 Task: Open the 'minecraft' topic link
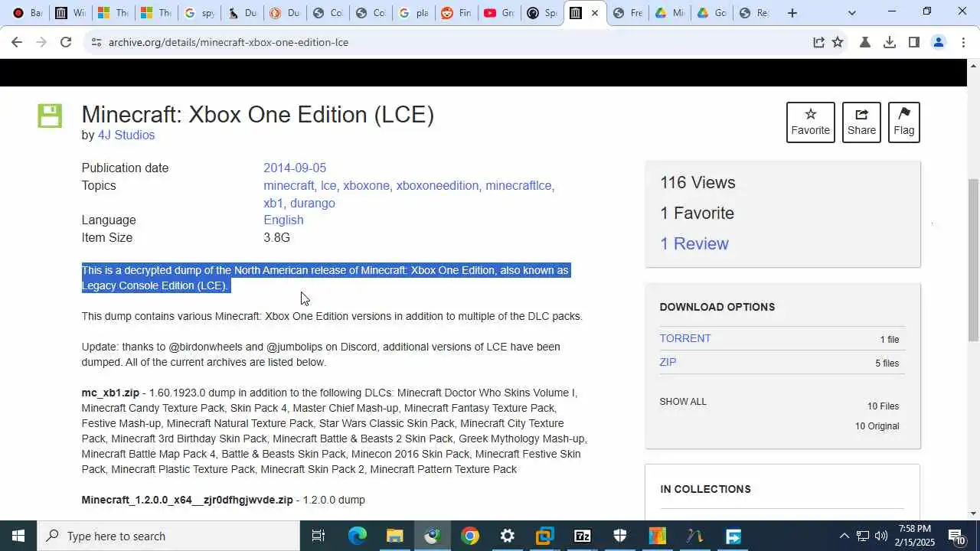tap(289, 185)
